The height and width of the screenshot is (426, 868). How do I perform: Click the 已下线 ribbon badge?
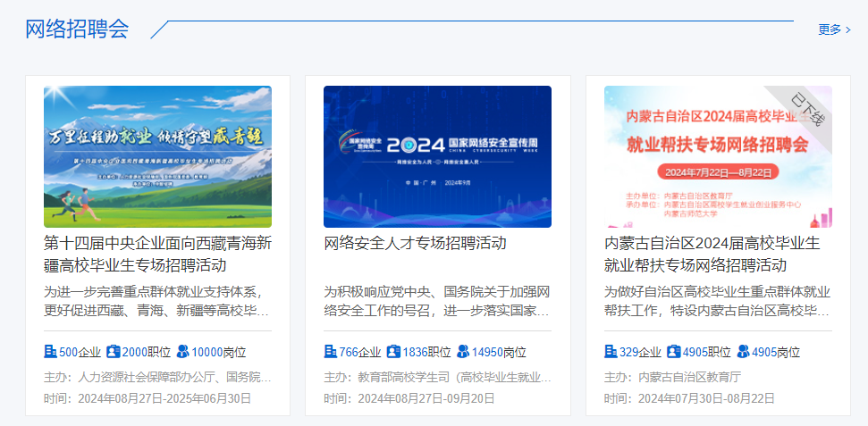[807, 111]
